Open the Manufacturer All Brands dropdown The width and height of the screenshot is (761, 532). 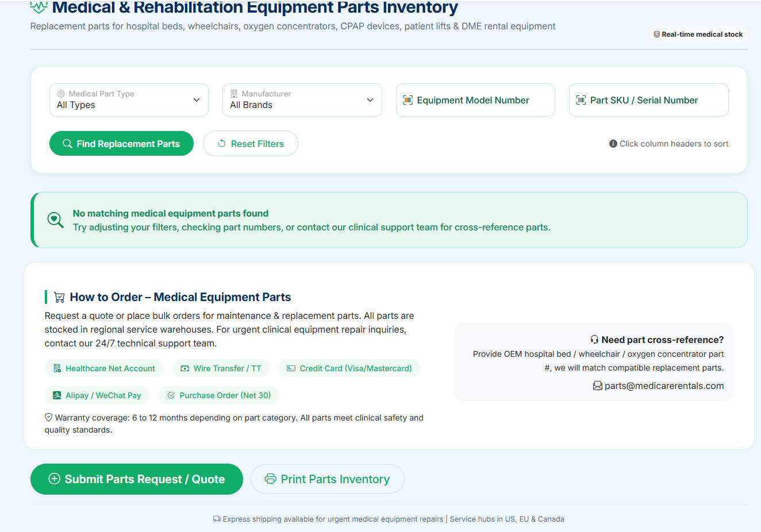(302, 100)
